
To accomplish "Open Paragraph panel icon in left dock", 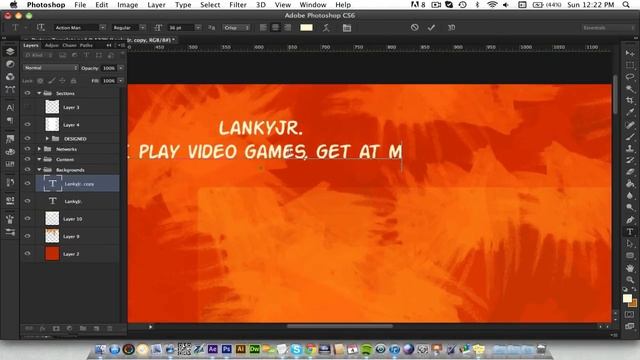I will 10,120.
